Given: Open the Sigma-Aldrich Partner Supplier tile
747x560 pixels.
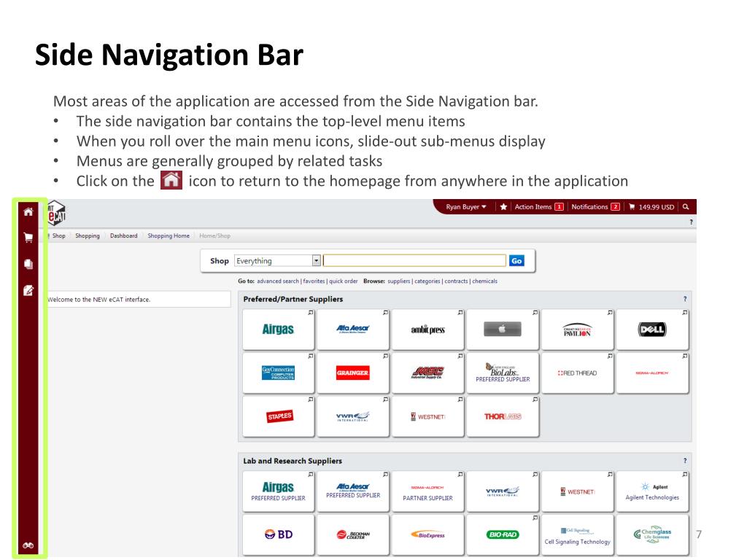Looking at the screenshot, I should (427, 491).
